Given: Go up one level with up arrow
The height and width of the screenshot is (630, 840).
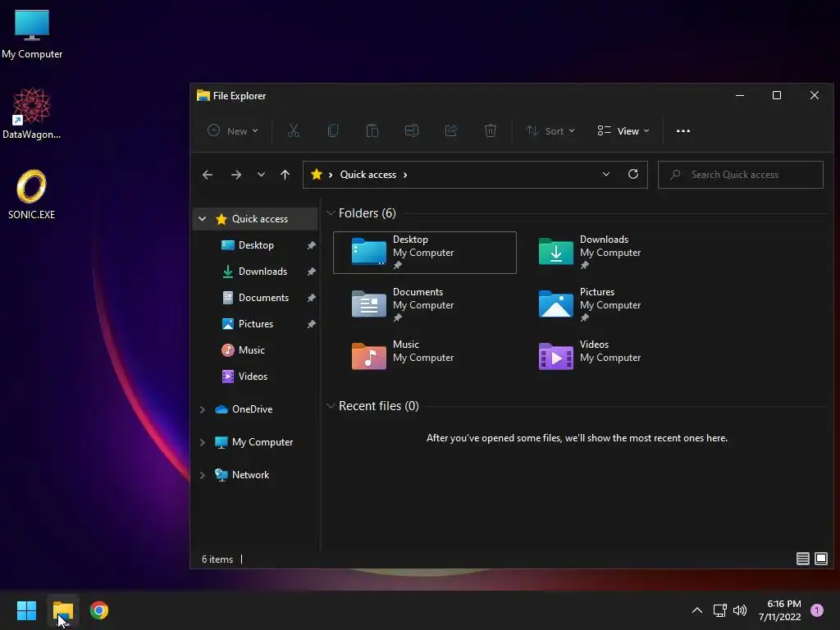Looking at the screenshot, I should click(285, 175).
